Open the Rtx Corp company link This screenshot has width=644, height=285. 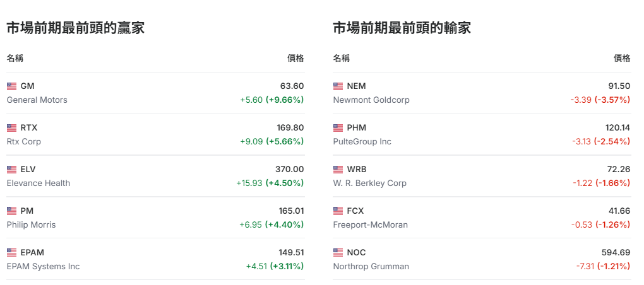[24, 142]
